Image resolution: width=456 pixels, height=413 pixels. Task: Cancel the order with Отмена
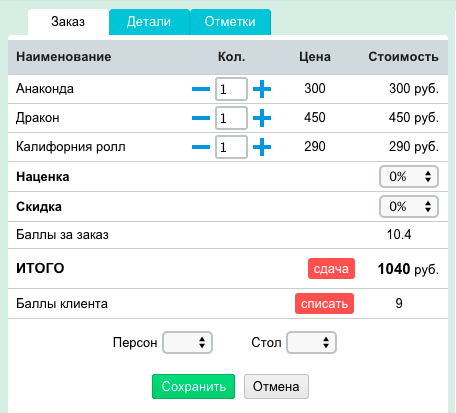(276, 387)
